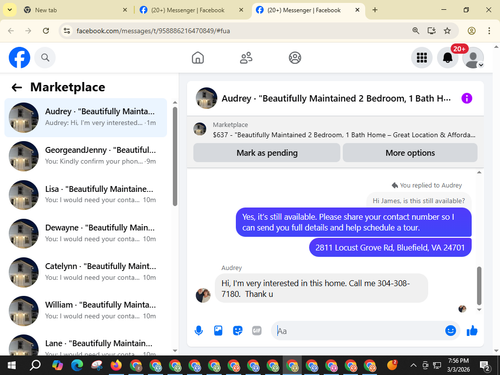500x375 pixels.
Task: Open the notifications bell
Action: pyautogui.click(x=447, y=58)
